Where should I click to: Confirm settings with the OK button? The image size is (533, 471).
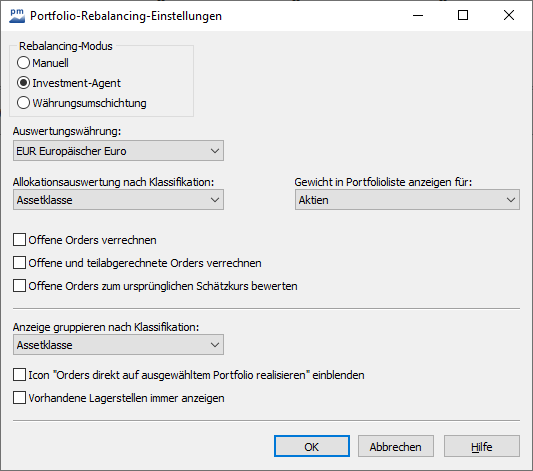click(312, 446)
